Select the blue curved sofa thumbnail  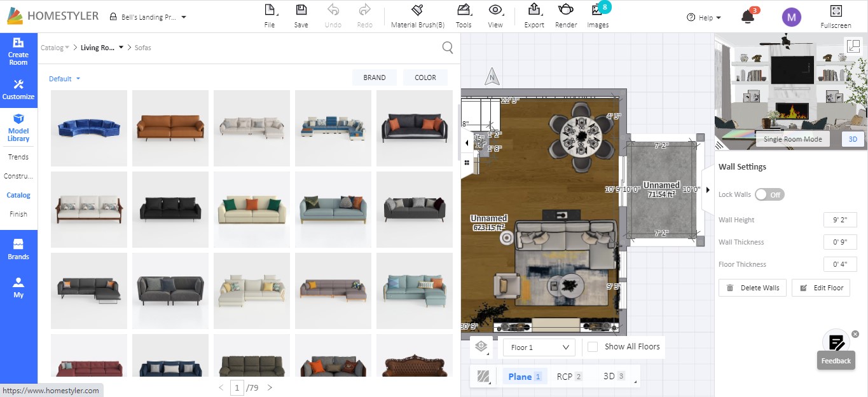89,128
